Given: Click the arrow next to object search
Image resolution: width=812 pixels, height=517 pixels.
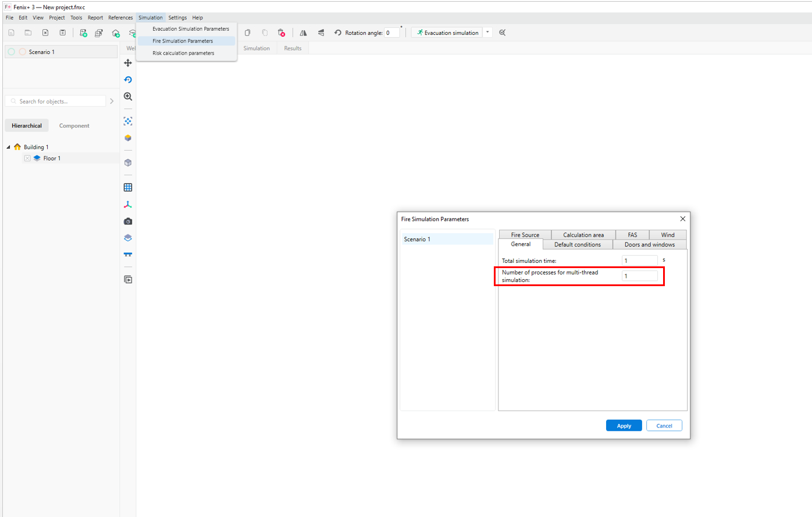Looking at the screenshot, I should 112,101.
